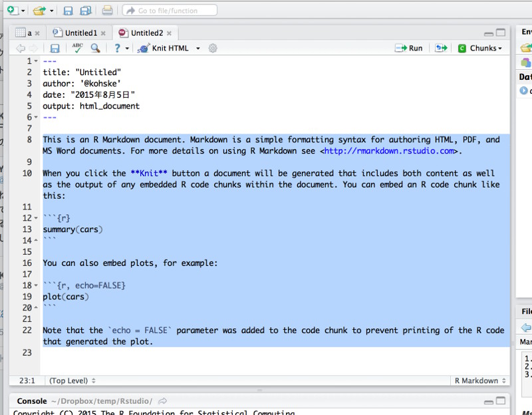The width and height of the screenshot is (532, 415).
Task: Save the document with the editor toolbar Save icon
Action: (55, 48)
